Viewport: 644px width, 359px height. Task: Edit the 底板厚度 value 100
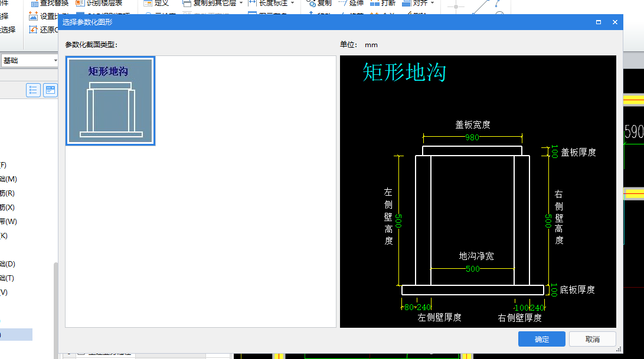click(x=554, y=289)
